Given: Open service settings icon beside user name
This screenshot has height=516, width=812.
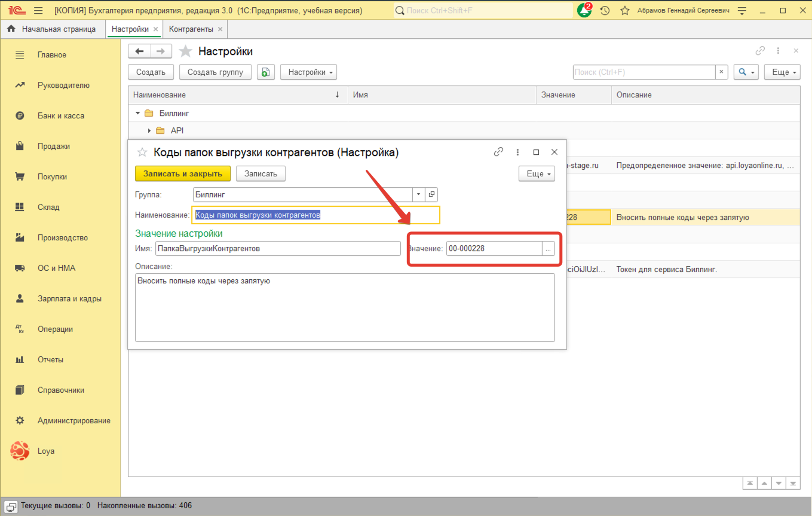Looking at the screenshot, I should click(742, 11).
